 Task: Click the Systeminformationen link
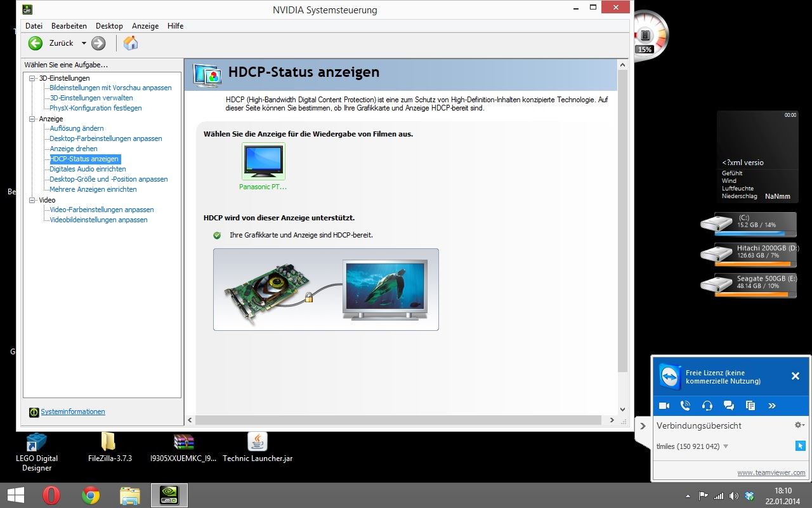[73, 411]
